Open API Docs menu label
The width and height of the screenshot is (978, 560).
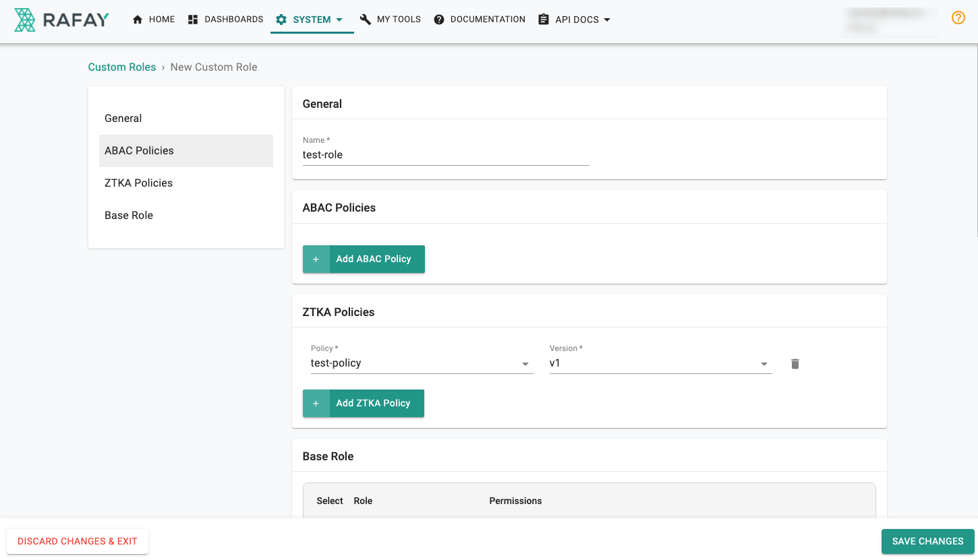pos(577,20)
